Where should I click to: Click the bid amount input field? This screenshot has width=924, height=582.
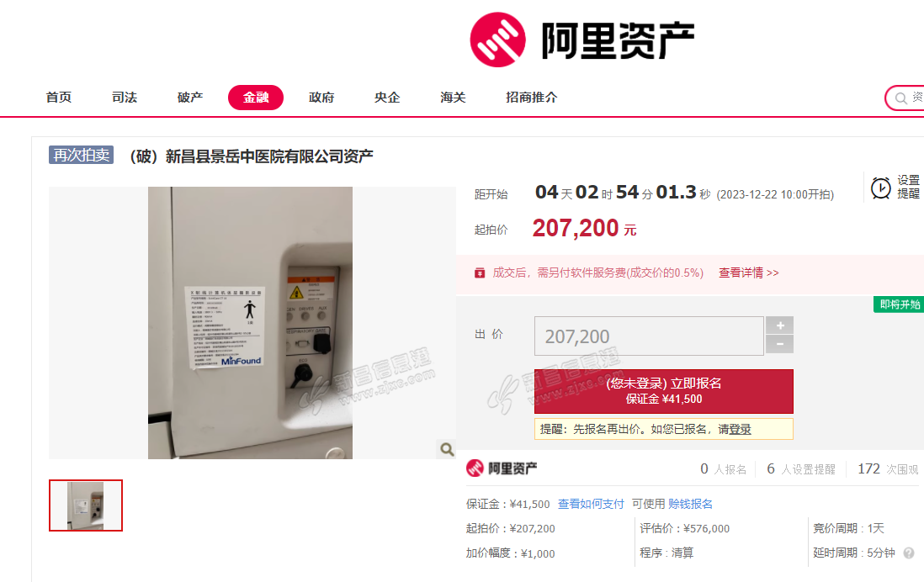(x=649, y=336)
